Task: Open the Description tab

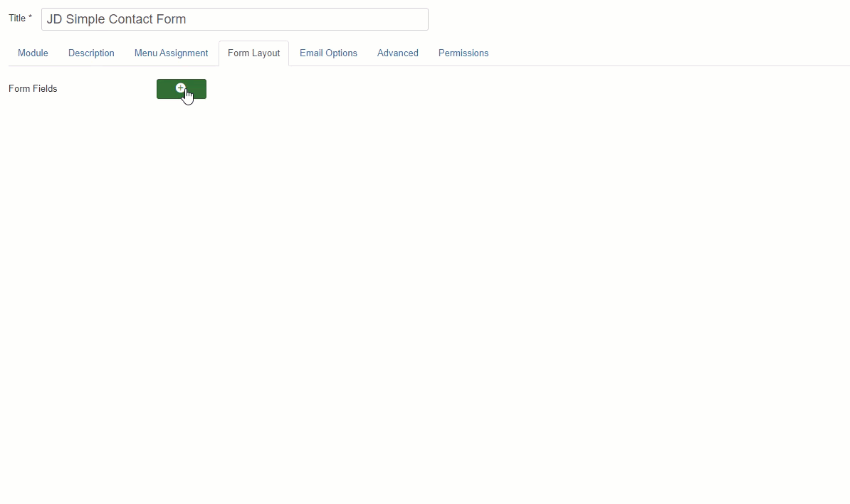Action: click(x=91, y=53)
